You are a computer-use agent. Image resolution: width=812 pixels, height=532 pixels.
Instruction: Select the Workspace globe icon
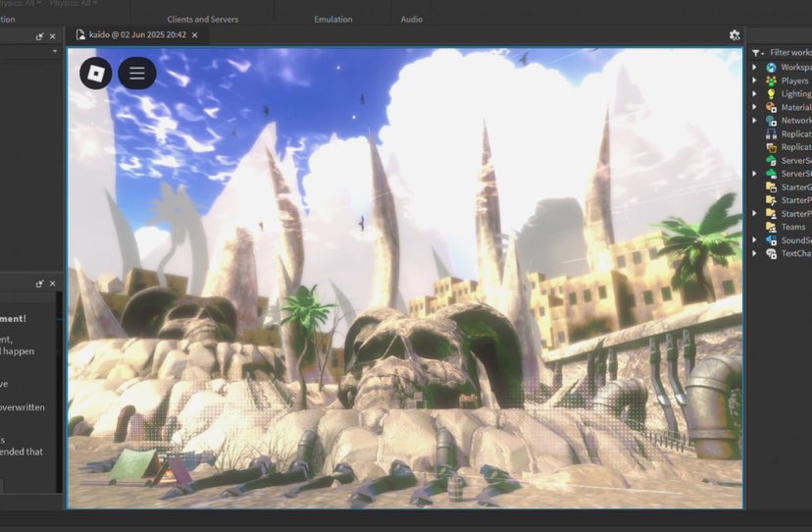coord(771,68)
